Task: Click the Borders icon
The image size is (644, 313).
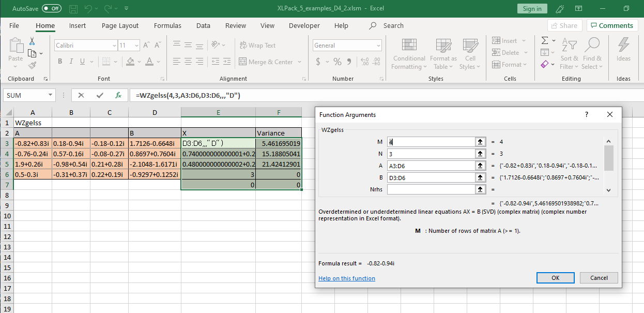Action: tap(106, 62)
